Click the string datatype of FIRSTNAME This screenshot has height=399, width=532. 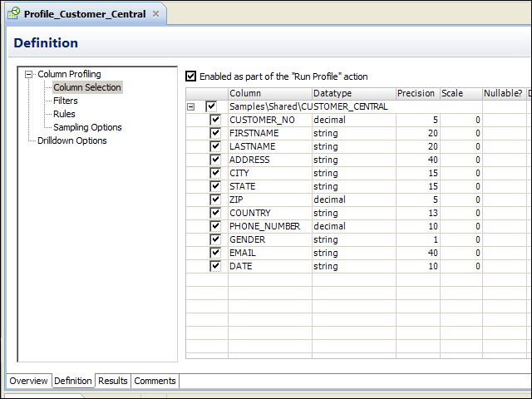click(x=326, y=133)
